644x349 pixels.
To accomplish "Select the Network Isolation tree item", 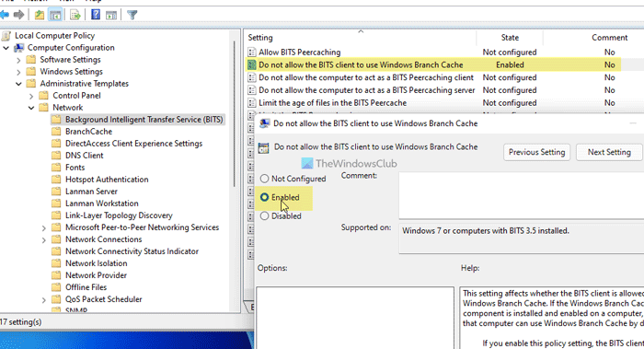I will (96, 263).
